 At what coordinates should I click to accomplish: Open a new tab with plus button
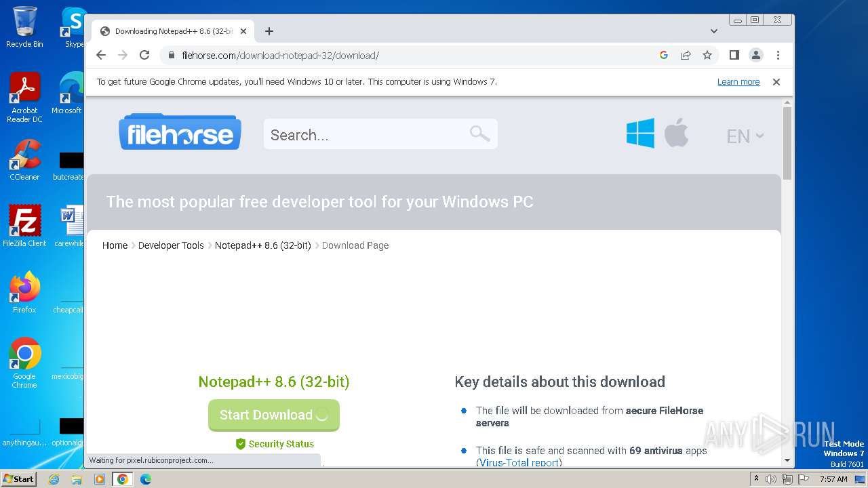pyautogui.click(x=269, y=31)
